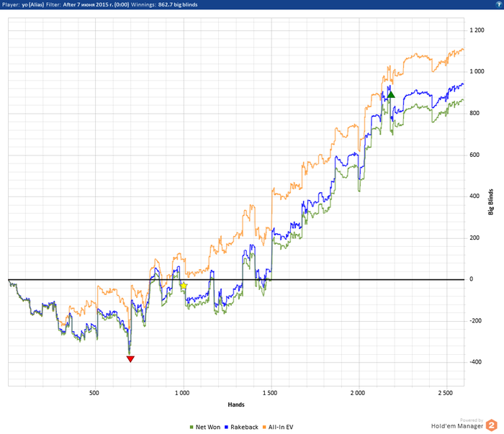Click the green Net Won legend swatch
This screenshot has height=434, width=504.
[192, 428]
